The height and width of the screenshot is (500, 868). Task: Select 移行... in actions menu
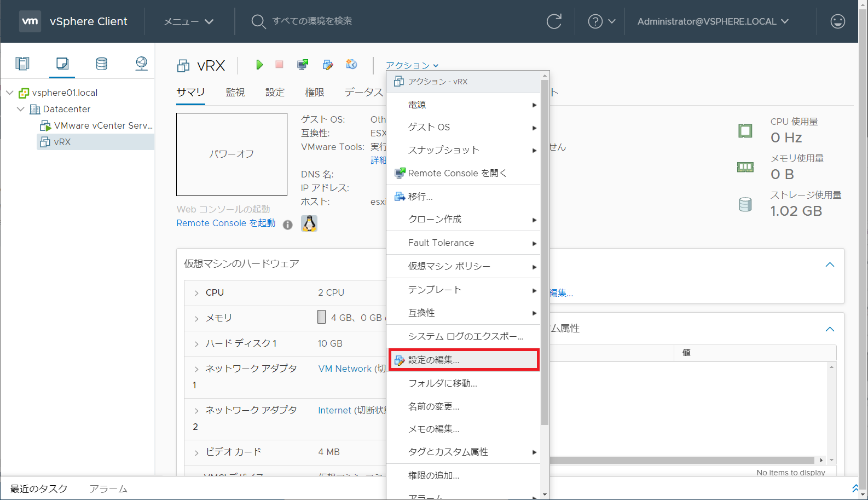[464, 197]
